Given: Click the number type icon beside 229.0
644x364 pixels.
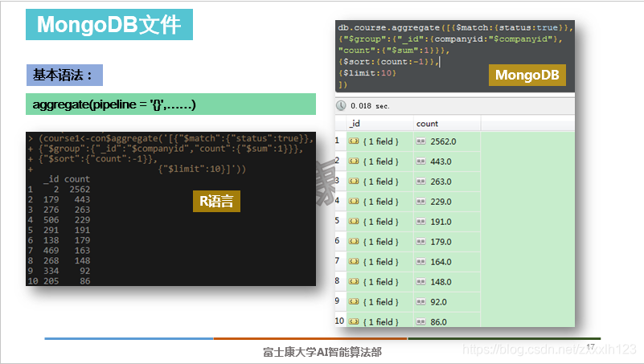Looking at the screenshot, I should tap(420, 202).
